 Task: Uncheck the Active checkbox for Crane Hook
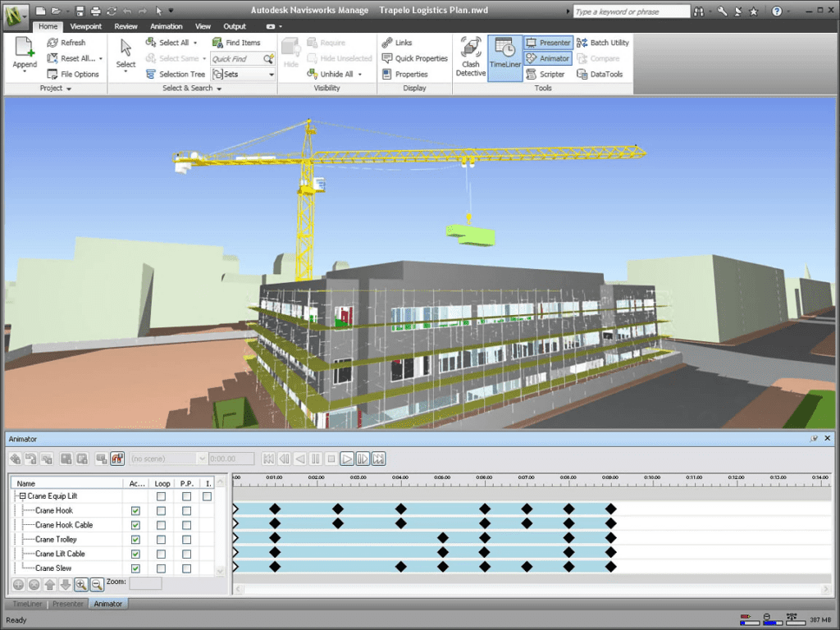135,510
